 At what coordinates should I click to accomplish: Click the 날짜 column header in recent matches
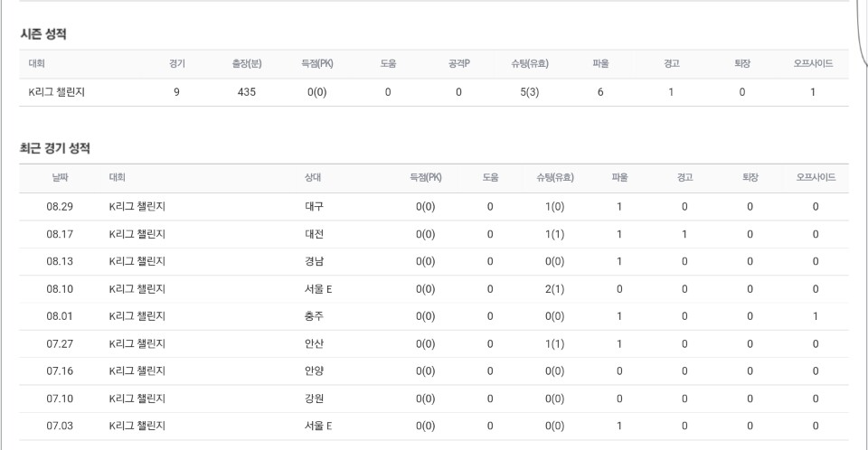(x=60, y=178)
